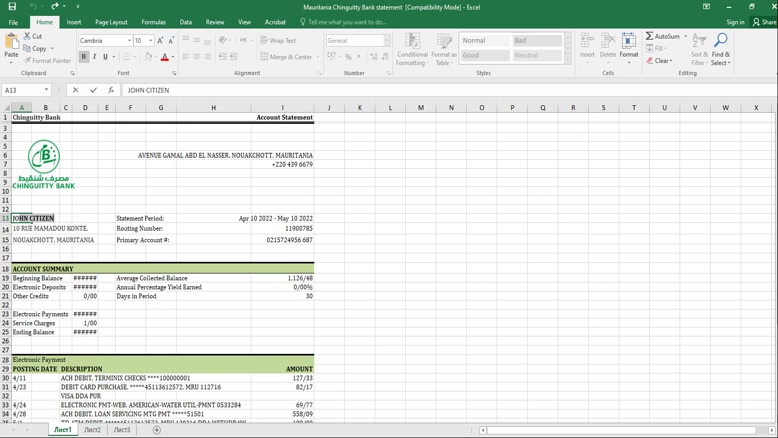Expand the Name Box dropdown arrow
The height and width of the screenshot is (438, 778).
(46, 90)
